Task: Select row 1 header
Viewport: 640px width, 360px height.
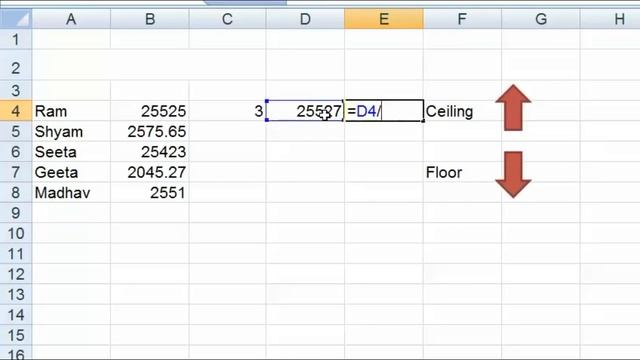Action: click(x=16, y=40)
